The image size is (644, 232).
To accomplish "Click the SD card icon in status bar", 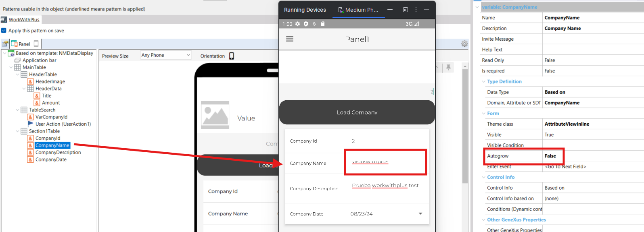I will (322, 24).
